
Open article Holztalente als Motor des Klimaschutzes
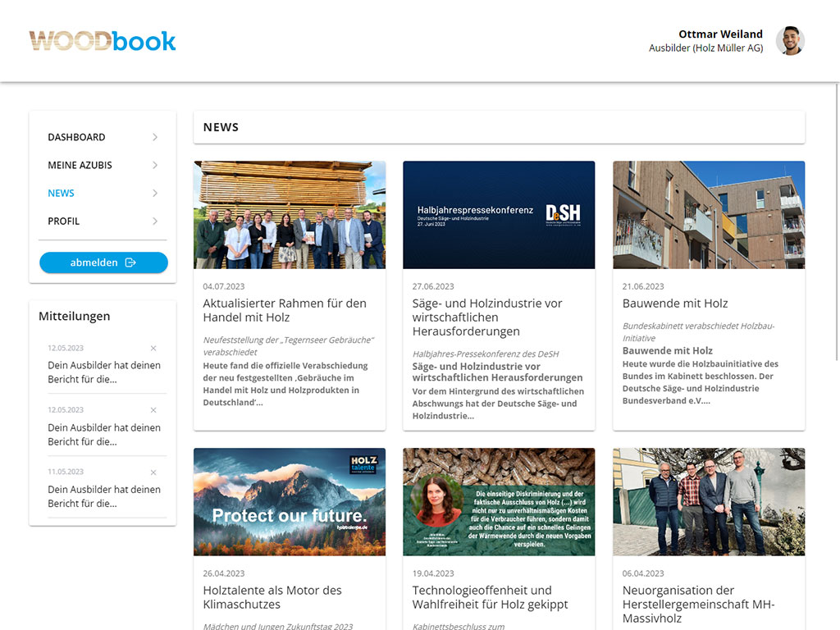click(272, 597)
